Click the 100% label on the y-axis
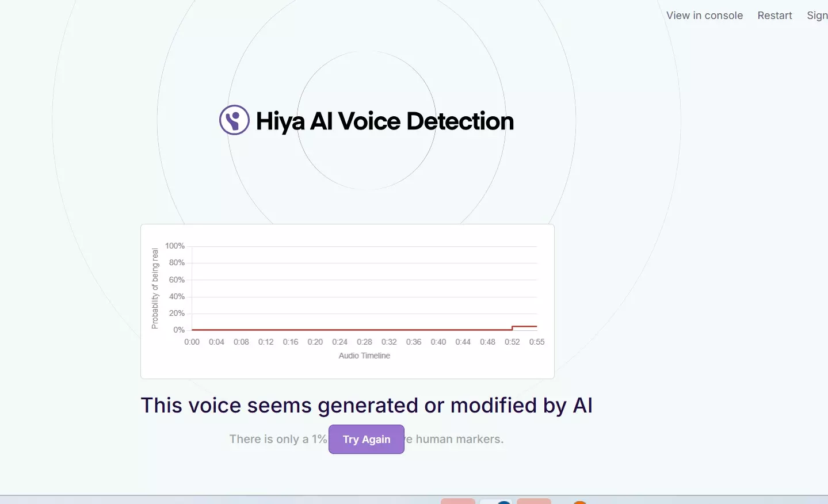 [x=175, y=246]
